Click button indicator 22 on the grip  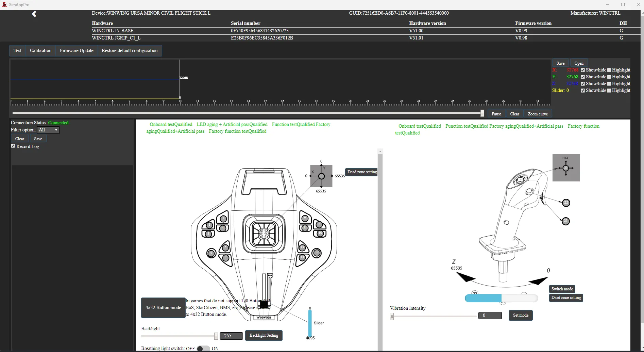tap(566, 203)
